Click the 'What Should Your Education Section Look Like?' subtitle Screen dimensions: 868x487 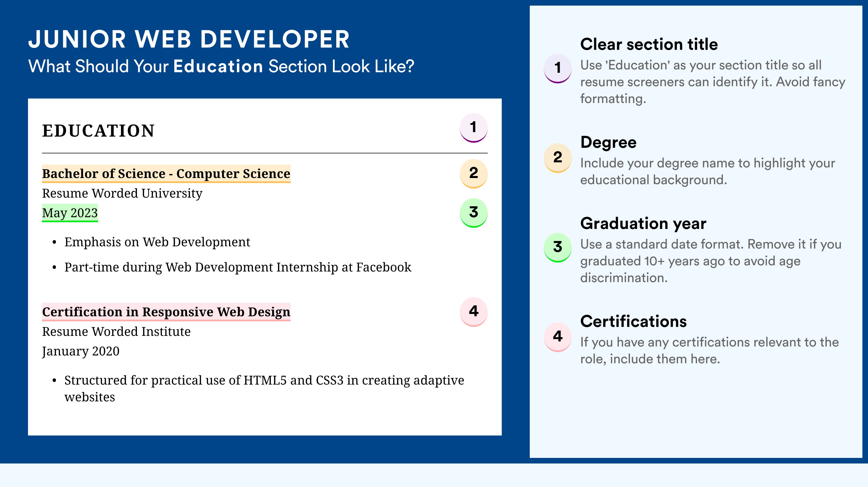point(221,66)
